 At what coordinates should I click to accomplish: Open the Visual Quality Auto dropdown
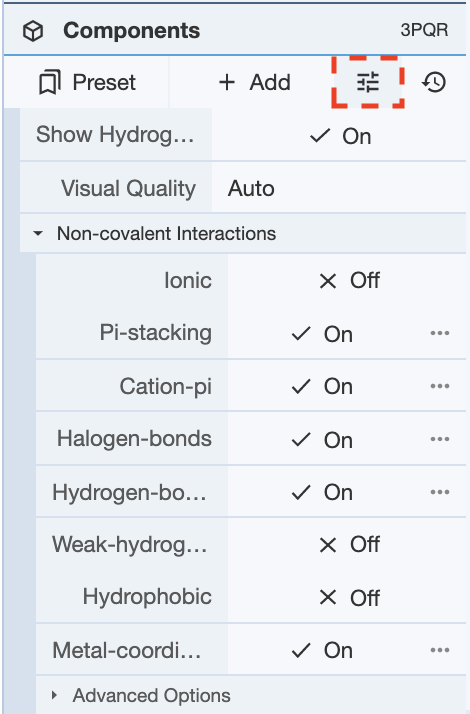point(339,189)
